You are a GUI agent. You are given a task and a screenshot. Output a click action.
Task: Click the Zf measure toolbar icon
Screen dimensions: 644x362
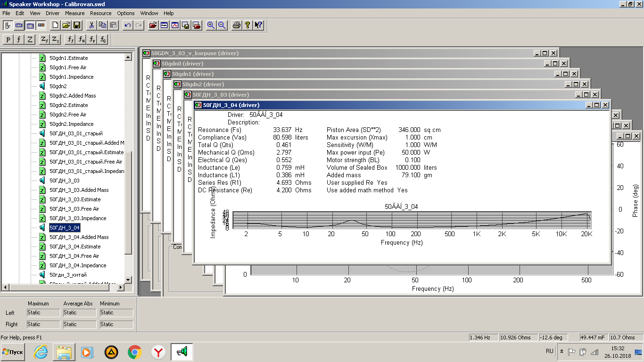[x=44, y=40]
